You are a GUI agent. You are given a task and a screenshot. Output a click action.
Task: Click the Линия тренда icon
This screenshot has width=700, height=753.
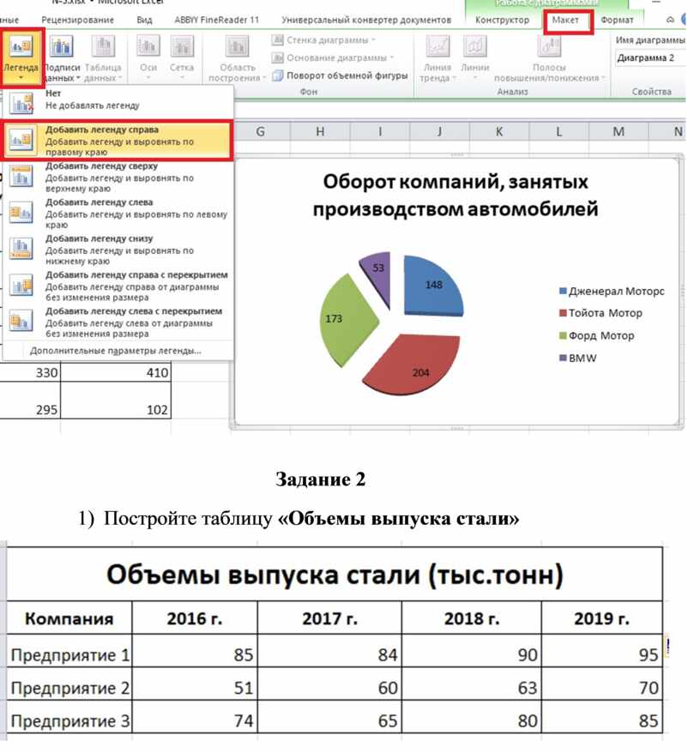[x=437, y=46]
